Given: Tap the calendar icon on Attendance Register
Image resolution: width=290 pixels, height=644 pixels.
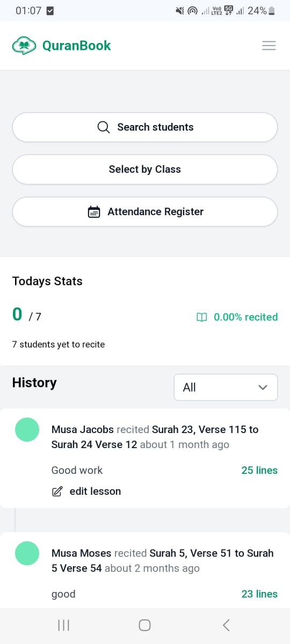Looking at the screenshot, I should (x=94, y=212).
